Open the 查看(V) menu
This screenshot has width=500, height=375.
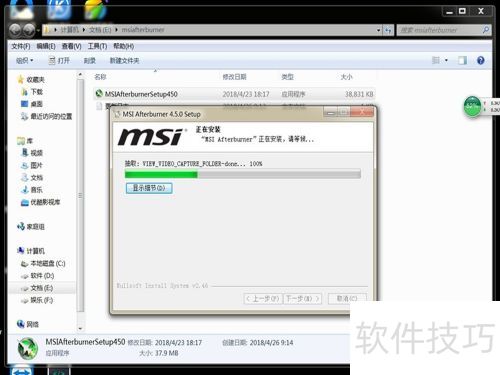71,46
